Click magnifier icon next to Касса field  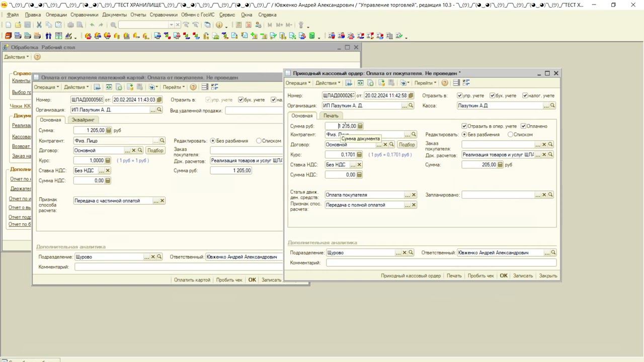[552, 106]
